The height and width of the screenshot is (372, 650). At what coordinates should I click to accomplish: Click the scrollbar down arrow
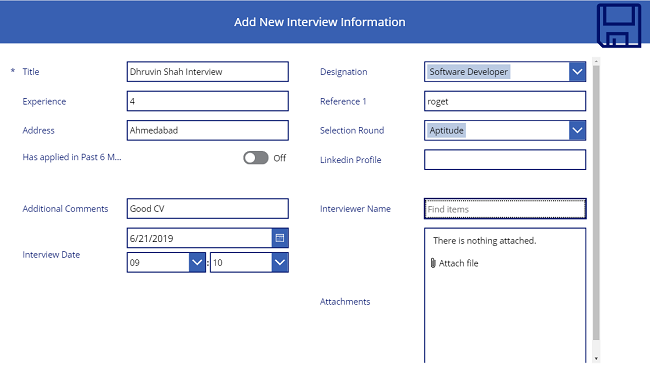pos(596,358)
